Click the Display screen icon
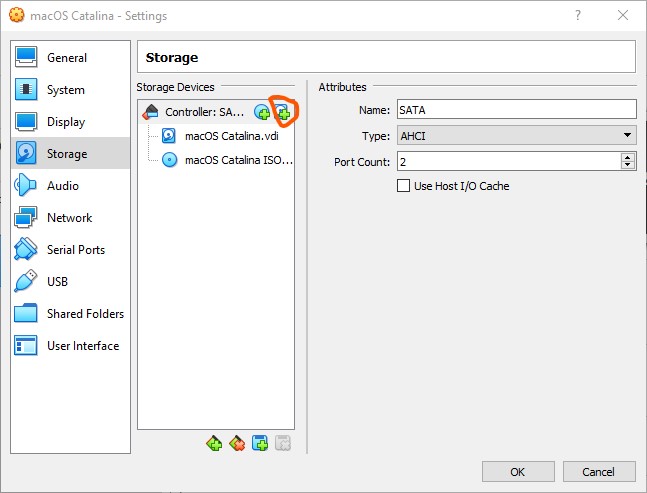The image size is (647, 493). point(26,121)
